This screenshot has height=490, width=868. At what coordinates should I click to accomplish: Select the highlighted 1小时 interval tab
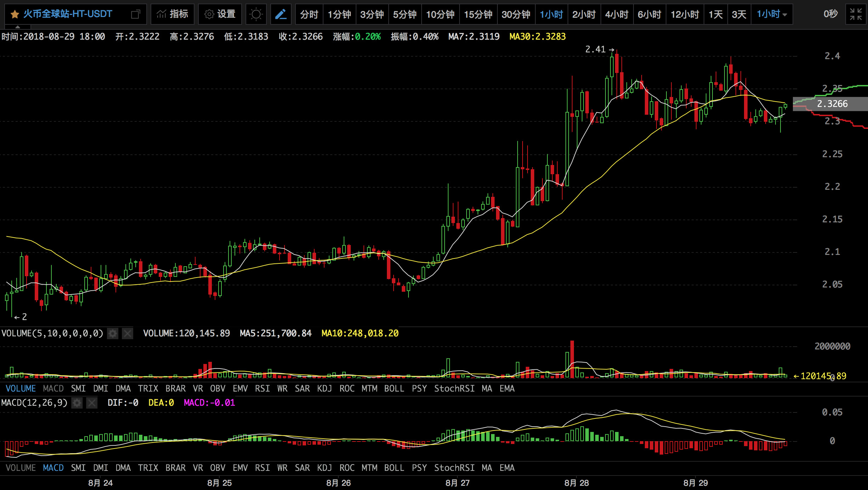pyautogui.click(x=551, y=14)
